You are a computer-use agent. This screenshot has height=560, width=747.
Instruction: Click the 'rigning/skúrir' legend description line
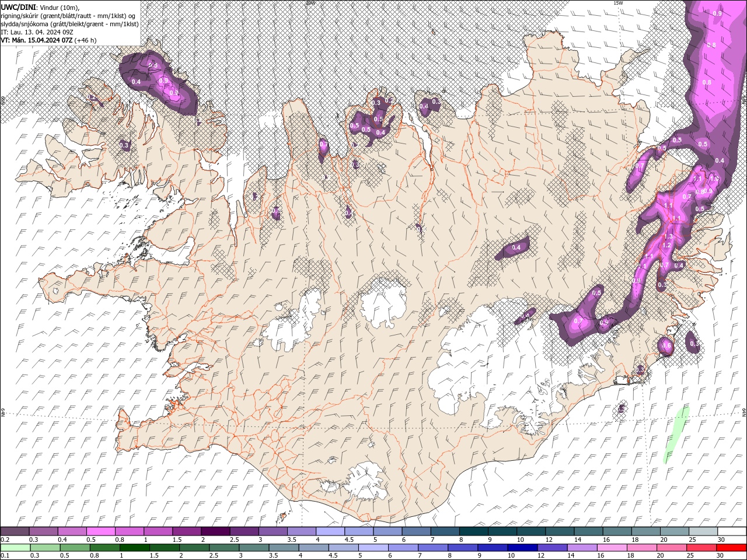(x=68, y=15)
